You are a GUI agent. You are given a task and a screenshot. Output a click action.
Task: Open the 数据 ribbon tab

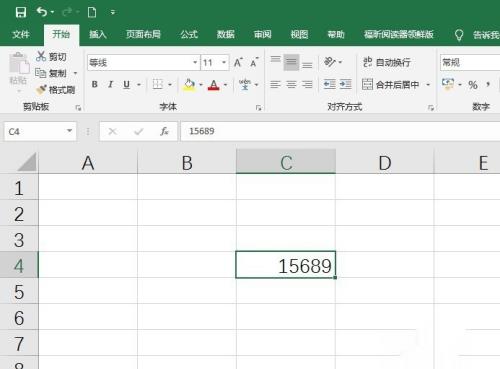point(226,34)
